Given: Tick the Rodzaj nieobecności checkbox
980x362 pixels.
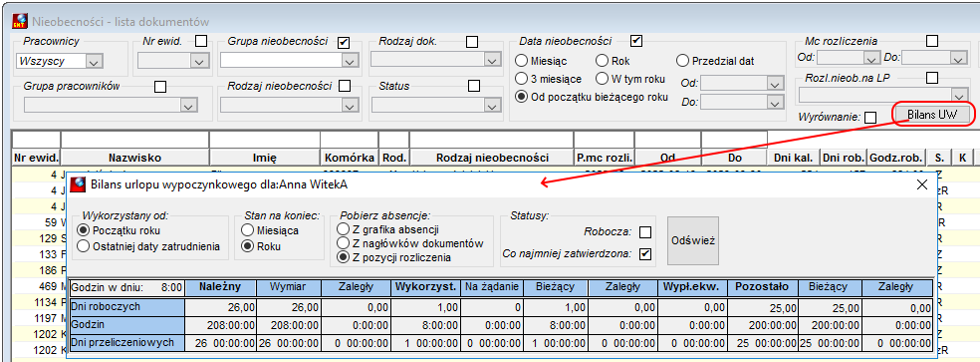Looking at the screenshot, I should click(x=345, y=86).
